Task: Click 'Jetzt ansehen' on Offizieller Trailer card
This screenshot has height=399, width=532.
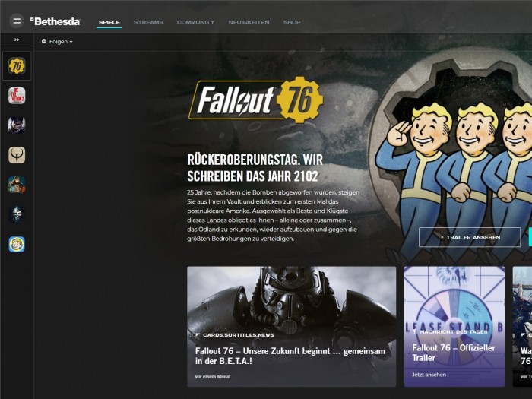Action: (x=429, y=375)
